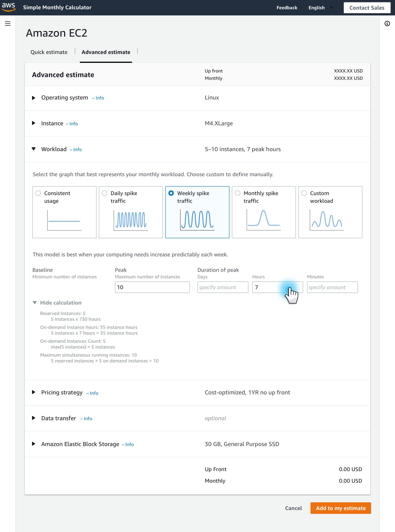Click the 'Linux' operating system value
The height and width of the screenshot is (532, 395).
[212, 98]
